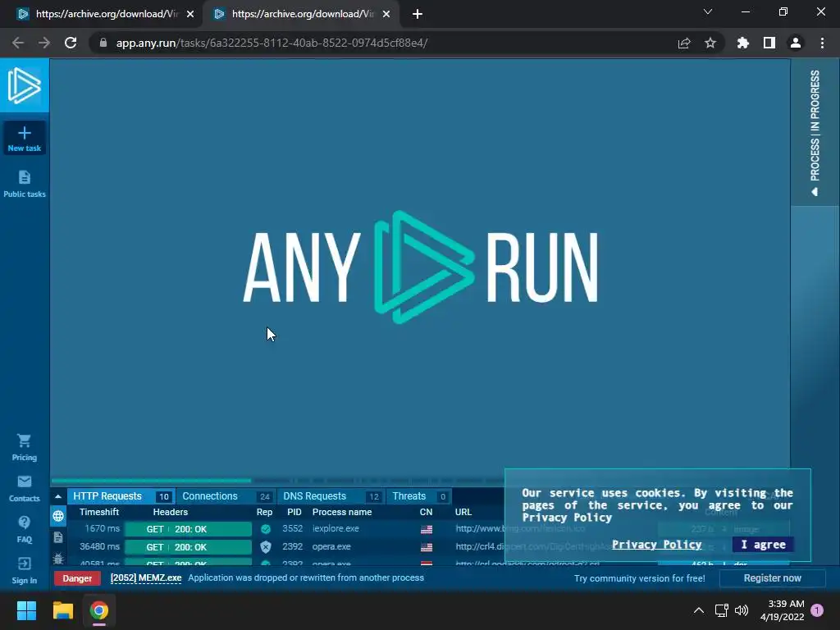840x630 pixels.
Task: Click the iexplore.exe process name
Action: pyautogui.click(x=336, y=529)
